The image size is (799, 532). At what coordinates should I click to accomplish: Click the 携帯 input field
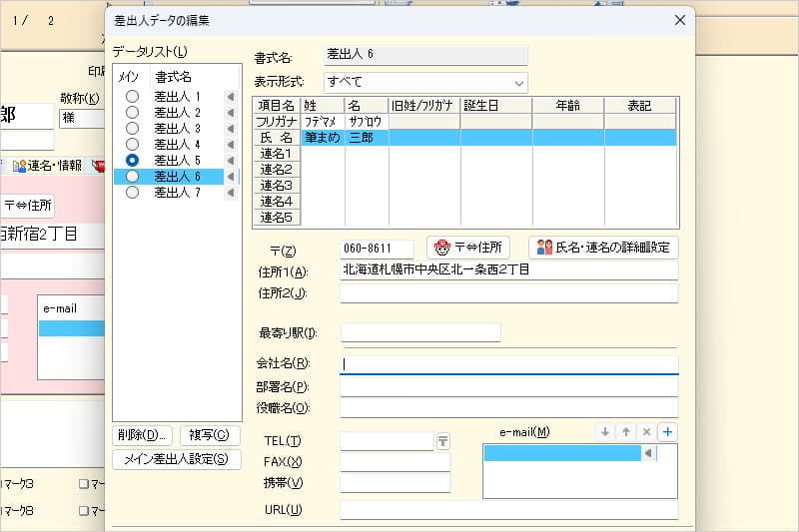(x=395, y=483)
